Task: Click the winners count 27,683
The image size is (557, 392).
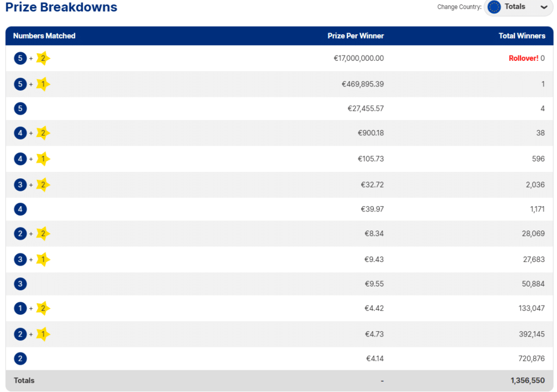Action: (534, 259)
